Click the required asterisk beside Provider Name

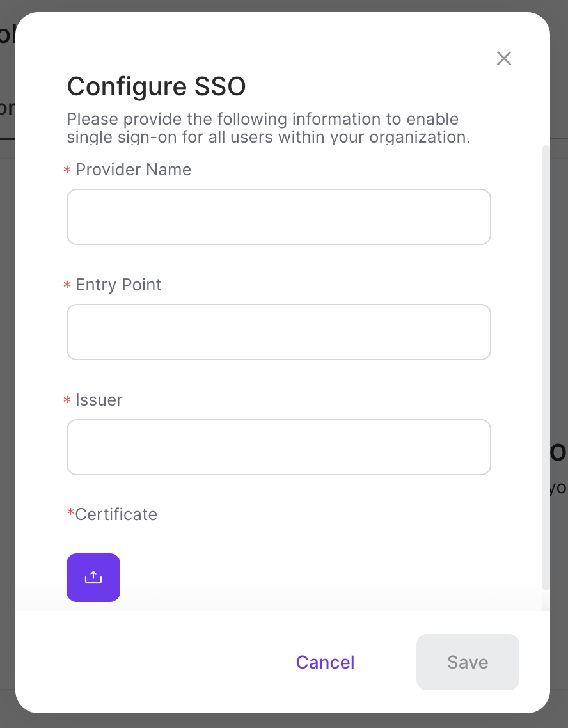pyautogui.click(x=67, y=170)
